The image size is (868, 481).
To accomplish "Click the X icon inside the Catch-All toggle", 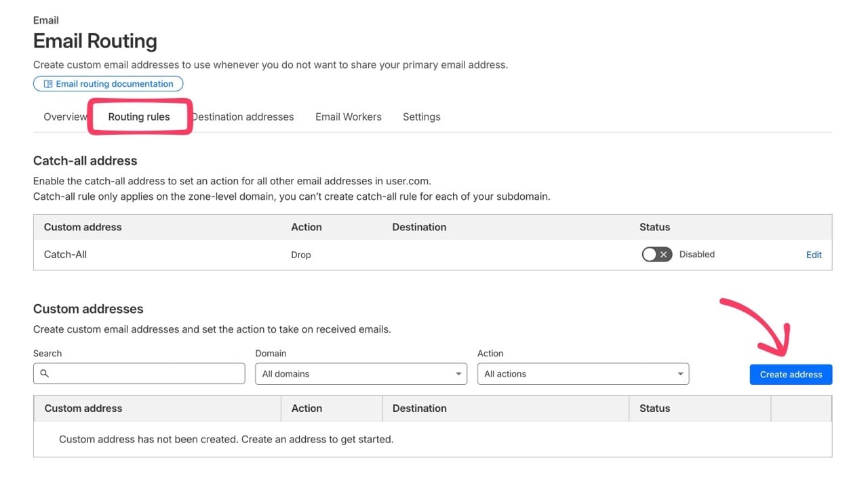I will 663,254.
